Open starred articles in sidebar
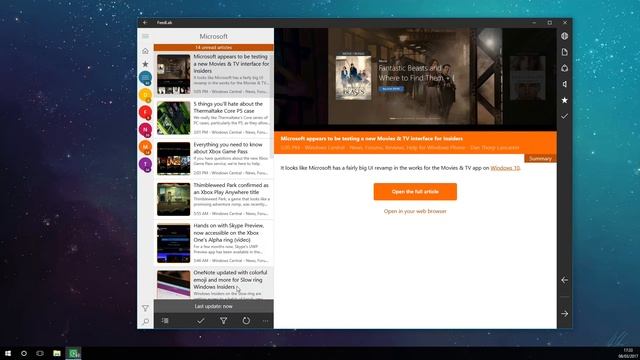The height and width of the screenshot is (360, 640). 145,64
